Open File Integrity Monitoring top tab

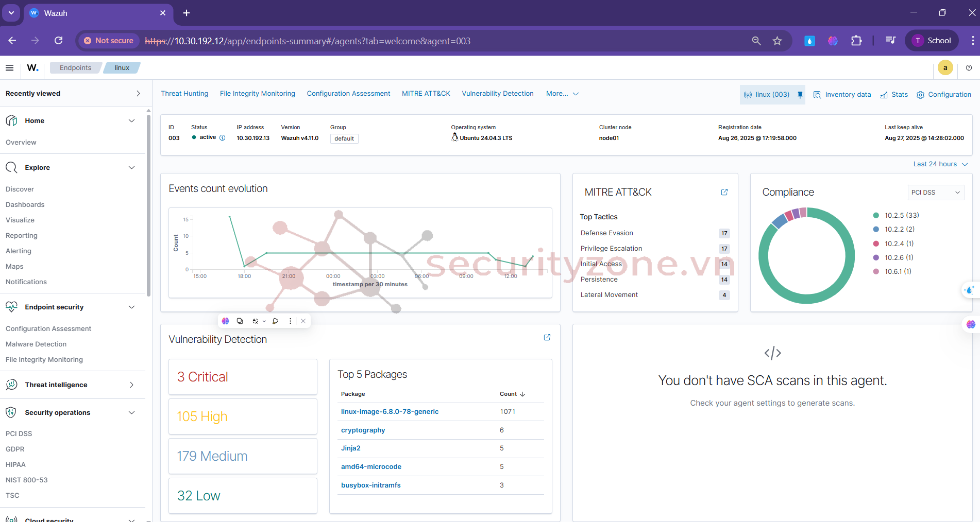(258, 94)
